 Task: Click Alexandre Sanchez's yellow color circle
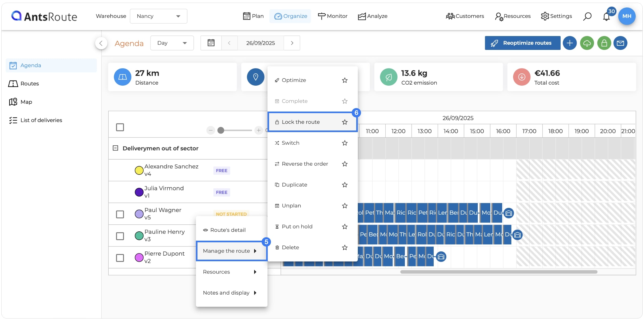point(139,170)
